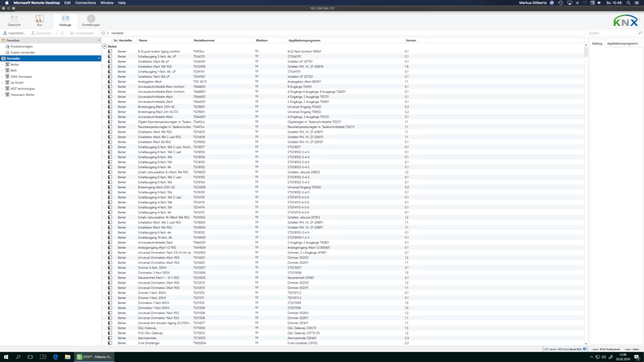644x362 pixels.
Task: Open the Help menu
Action: coord(122,3)
